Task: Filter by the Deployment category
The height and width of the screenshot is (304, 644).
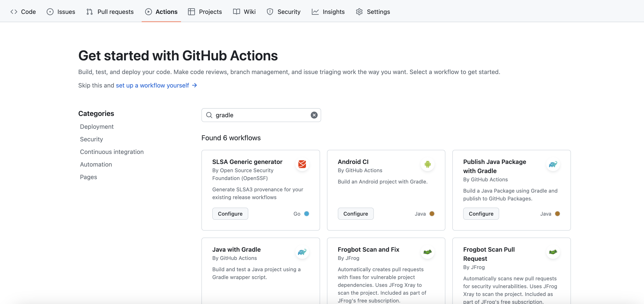Action: tap(97, 127)
